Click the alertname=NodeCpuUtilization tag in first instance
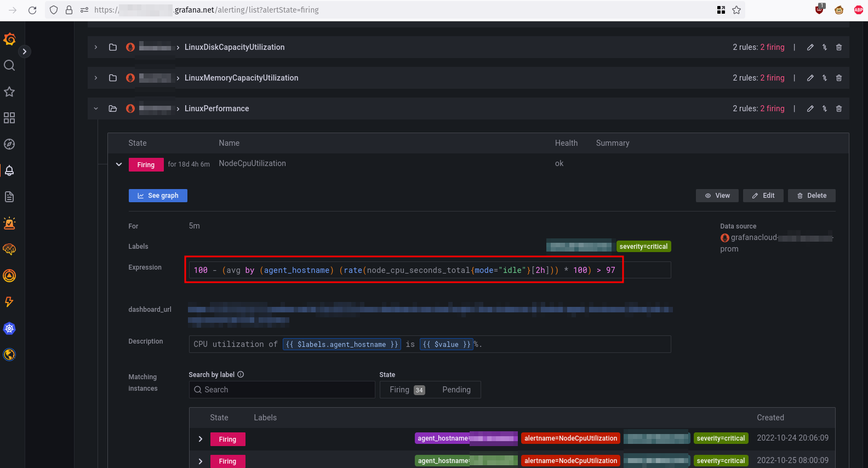Viewport: 868px width, 468px height. click(570, 438)
